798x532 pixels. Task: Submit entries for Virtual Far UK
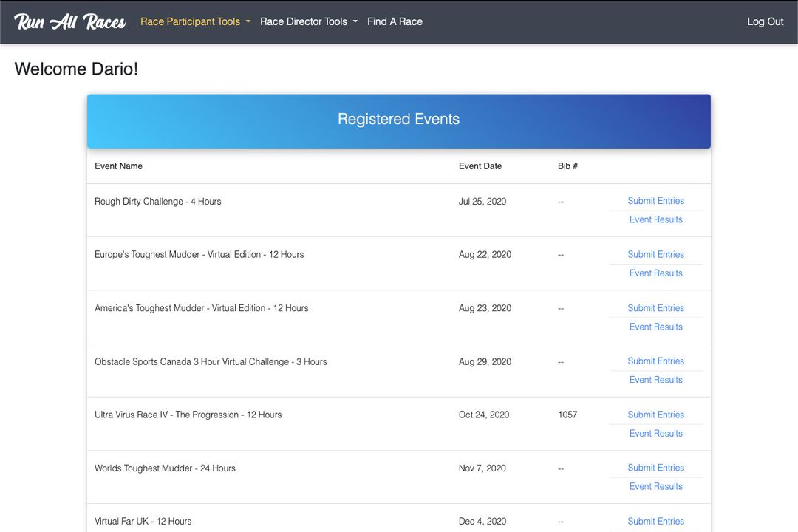[656, 520]
